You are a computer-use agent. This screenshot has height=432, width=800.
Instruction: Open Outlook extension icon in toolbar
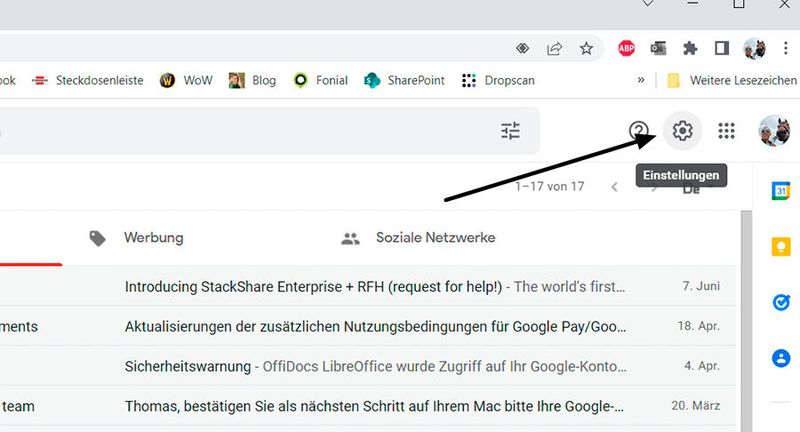(658, 48)
